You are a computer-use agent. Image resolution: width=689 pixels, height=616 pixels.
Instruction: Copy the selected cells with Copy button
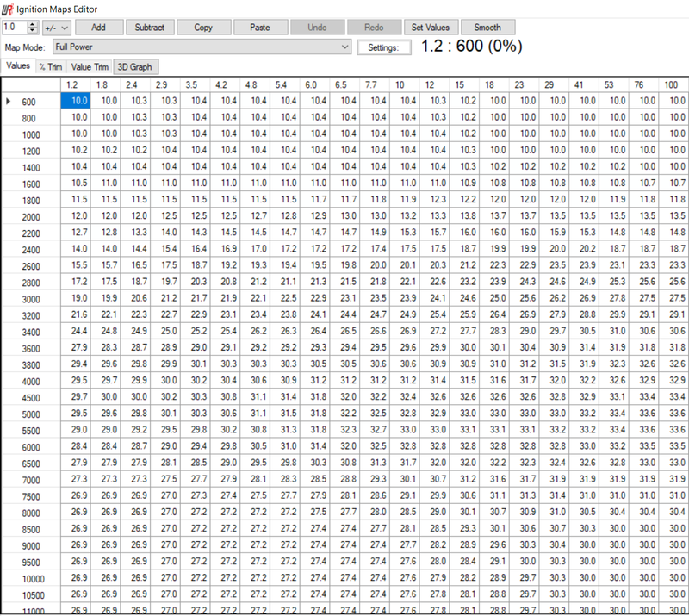(203, 28)
